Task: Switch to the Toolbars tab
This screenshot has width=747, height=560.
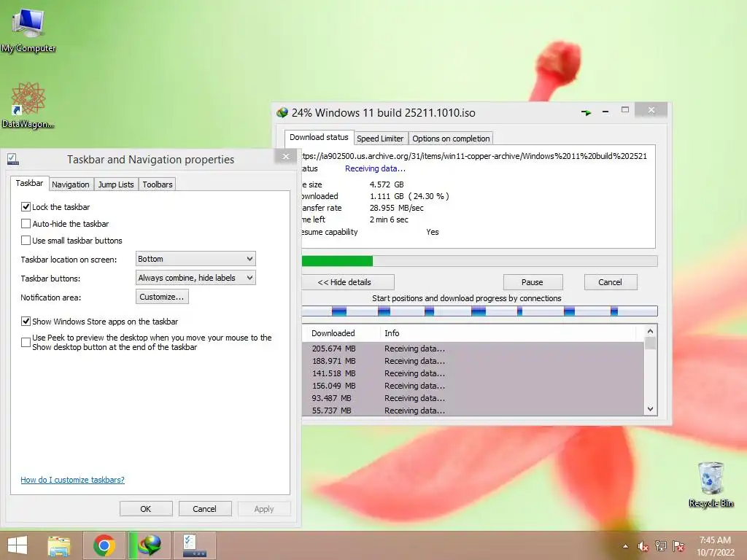Action: 158,184
